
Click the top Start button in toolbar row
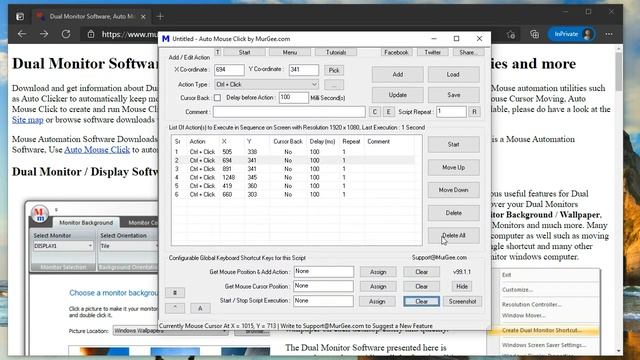point(244,52)
